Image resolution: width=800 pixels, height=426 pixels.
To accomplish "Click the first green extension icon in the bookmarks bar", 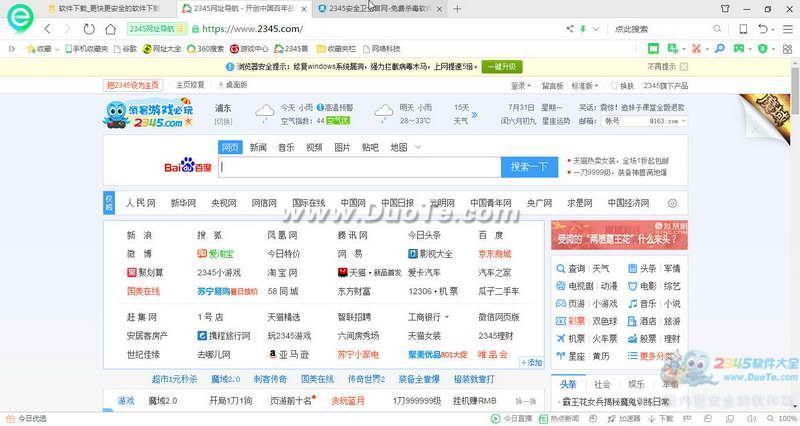I will pos(653,48).
